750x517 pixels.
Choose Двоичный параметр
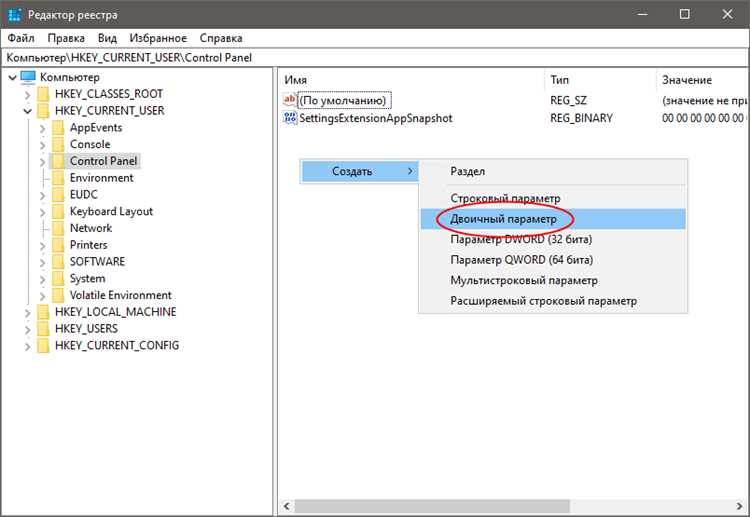(x=553, y=219)
